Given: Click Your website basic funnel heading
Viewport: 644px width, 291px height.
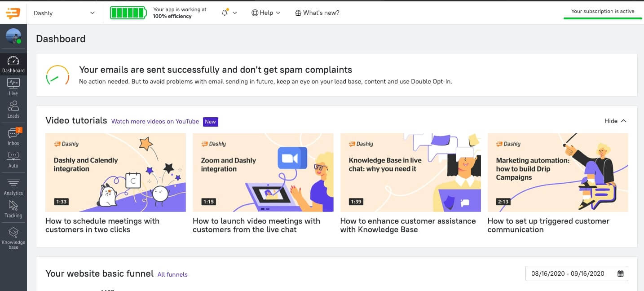Looking at the screenshot, I should (99, 273).
